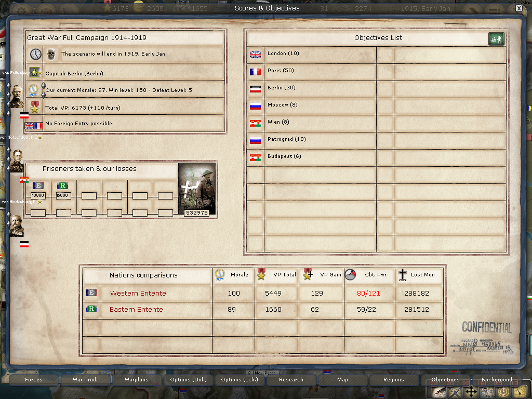The height and width of the screenshot is (399, 532).
Task: Go to the Research tab
Action: [x=291, y=380]
